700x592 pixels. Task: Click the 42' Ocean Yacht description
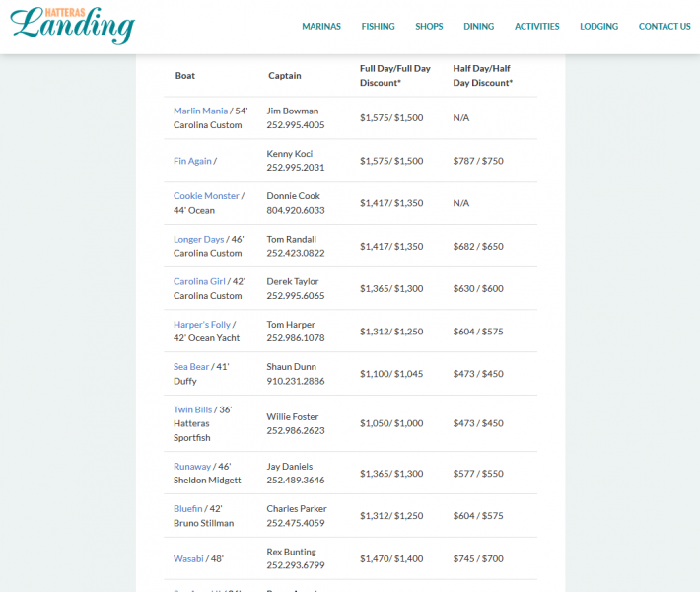[x=206, y=338]
